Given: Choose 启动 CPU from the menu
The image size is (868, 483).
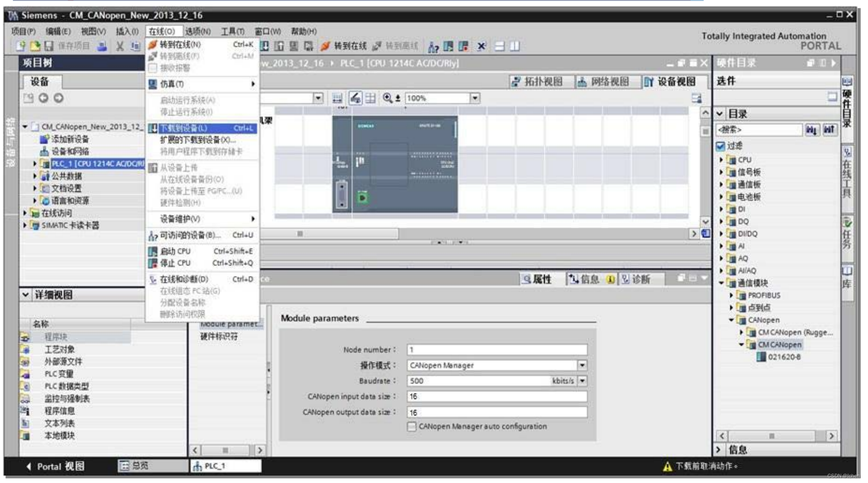Looking at the screenshot, I should pos(202,251).
